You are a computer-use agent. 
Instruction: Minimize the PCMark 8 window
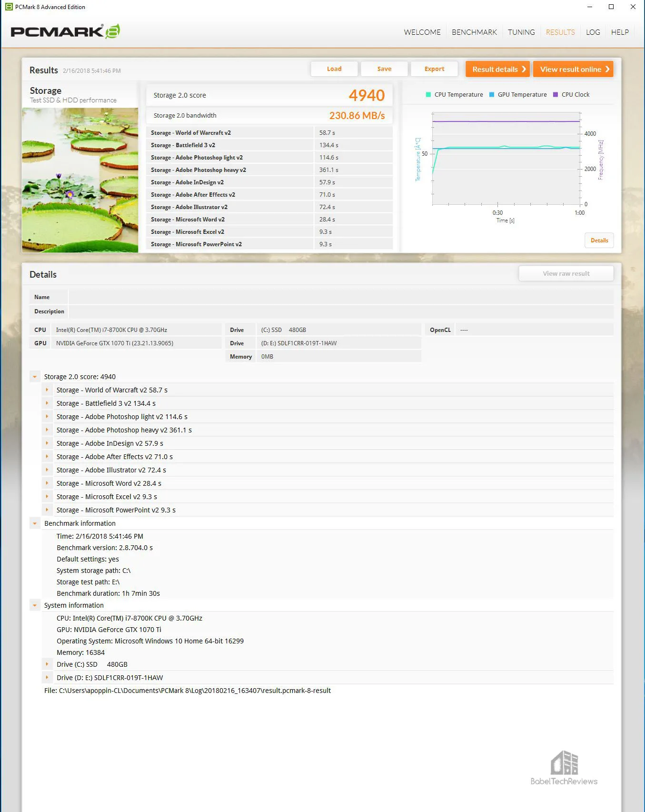(590, 7)
